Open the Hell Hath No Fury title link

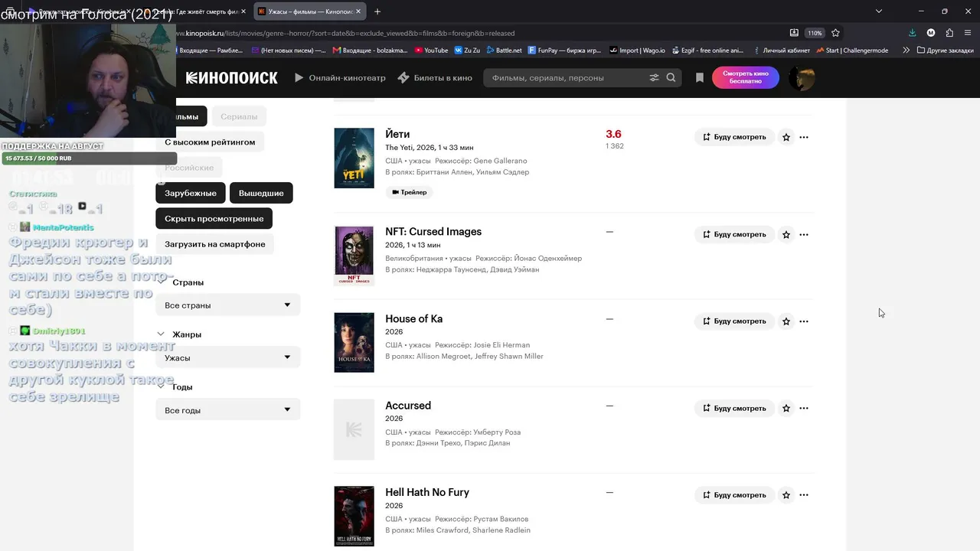(427, 492)
